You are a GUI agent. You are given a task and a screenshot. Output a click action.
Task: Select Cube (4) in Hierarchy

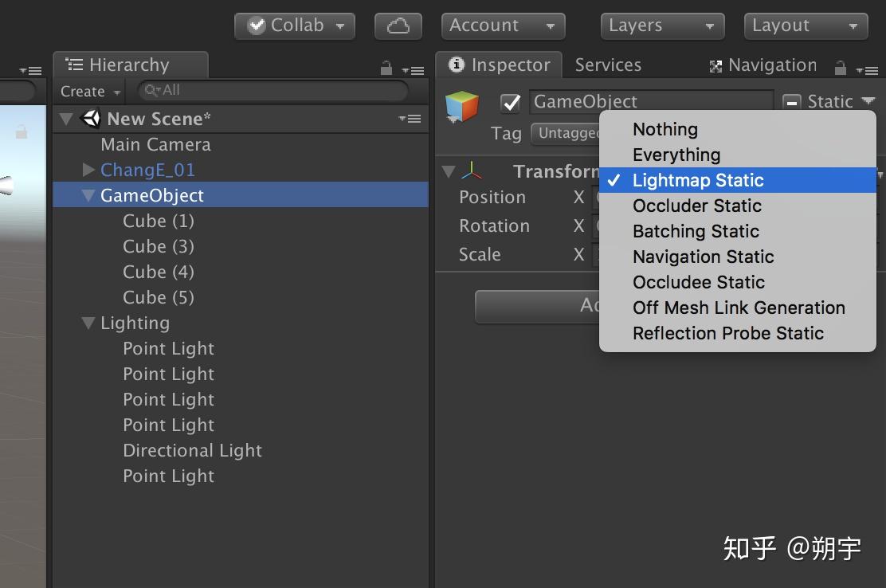(241, 272)
